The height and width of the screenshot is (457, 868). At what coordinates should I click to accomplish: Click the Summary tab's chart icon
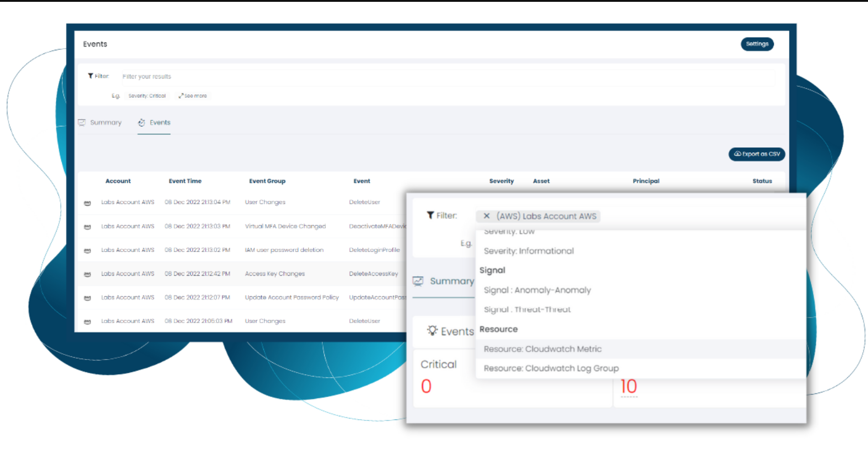(x=82, y=122)
